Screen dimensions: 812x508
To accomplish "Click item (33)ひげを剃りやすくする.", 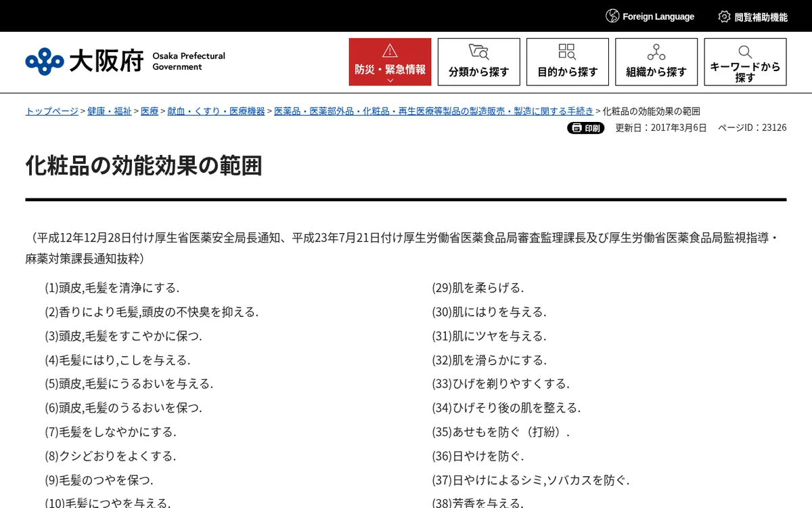I will [x=501, y=384].
